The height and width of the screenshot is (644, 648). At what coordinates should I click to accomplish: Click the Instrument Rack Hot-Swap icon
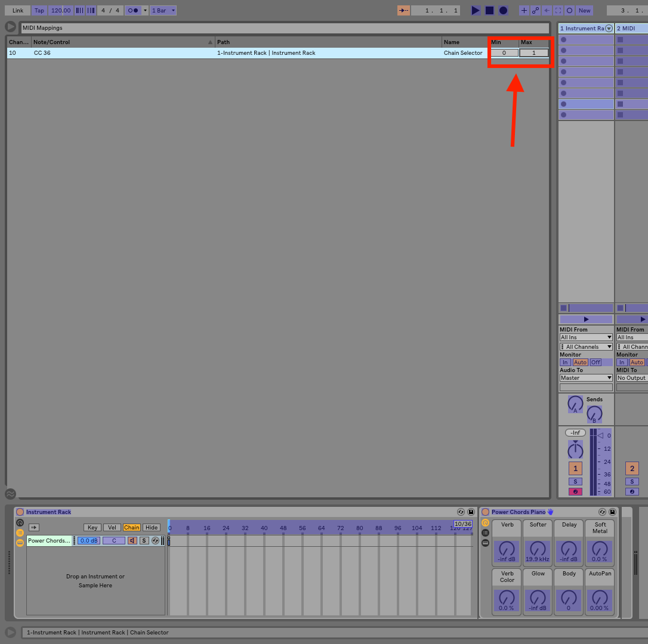(461, 512)
